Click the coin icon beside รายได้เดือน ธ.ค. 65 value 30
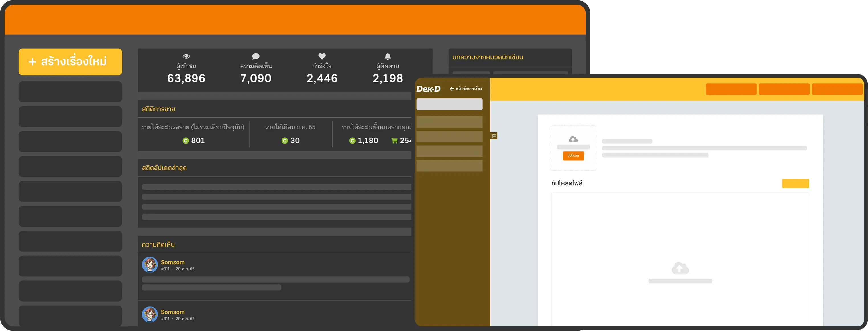868x331 pixels. pos(285,141)
